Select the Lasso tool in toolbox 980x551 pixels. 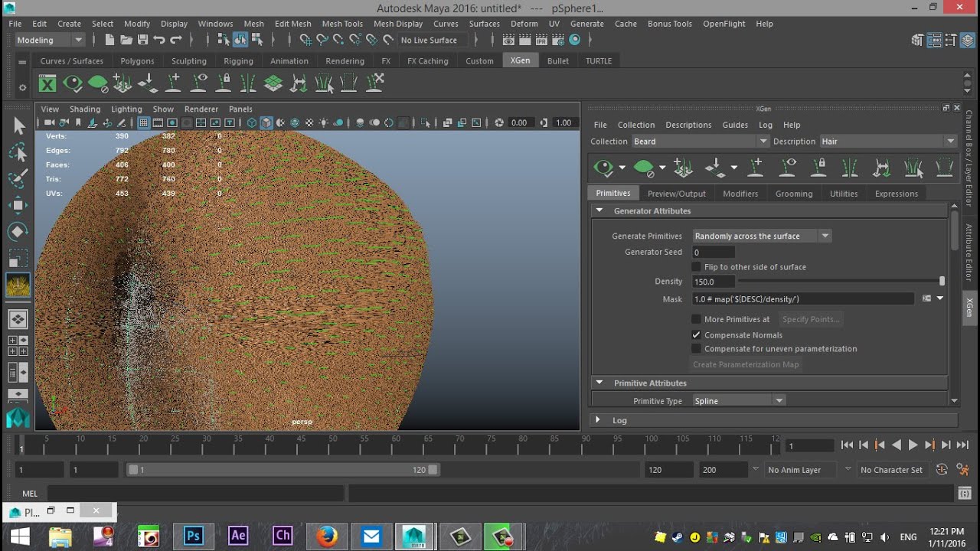tap(18, 152)
